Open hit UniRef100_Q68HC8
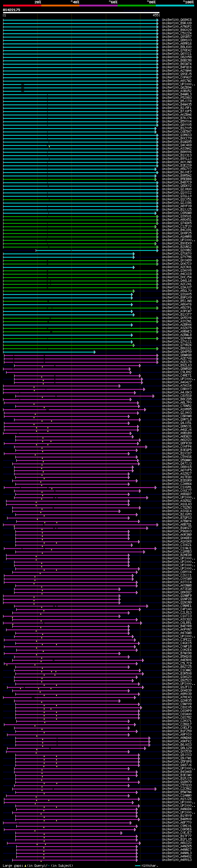This screenshot has height=868, width=197. (177, 20)
